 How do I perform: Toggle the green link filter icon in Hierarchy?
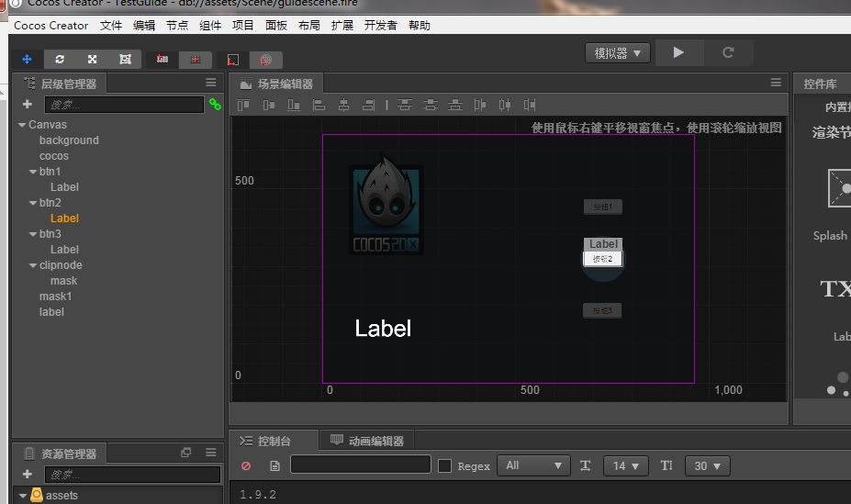click(x=215, y=104)
